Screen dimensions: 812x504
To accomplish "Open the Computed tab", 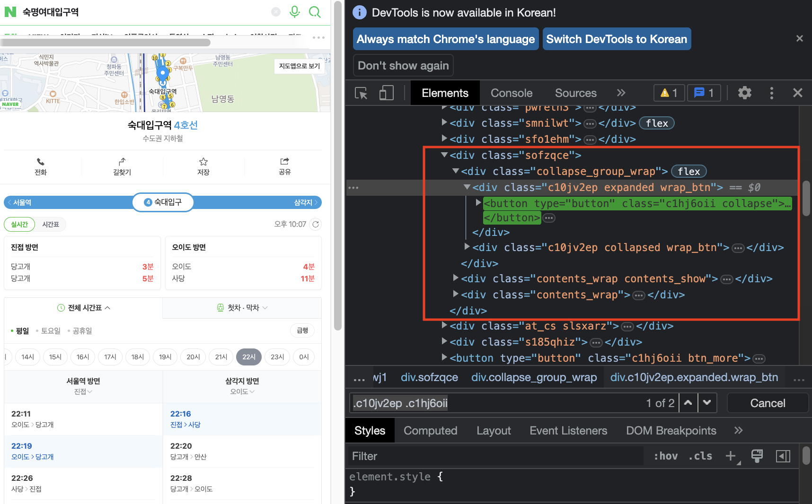I will coord(430,431).
